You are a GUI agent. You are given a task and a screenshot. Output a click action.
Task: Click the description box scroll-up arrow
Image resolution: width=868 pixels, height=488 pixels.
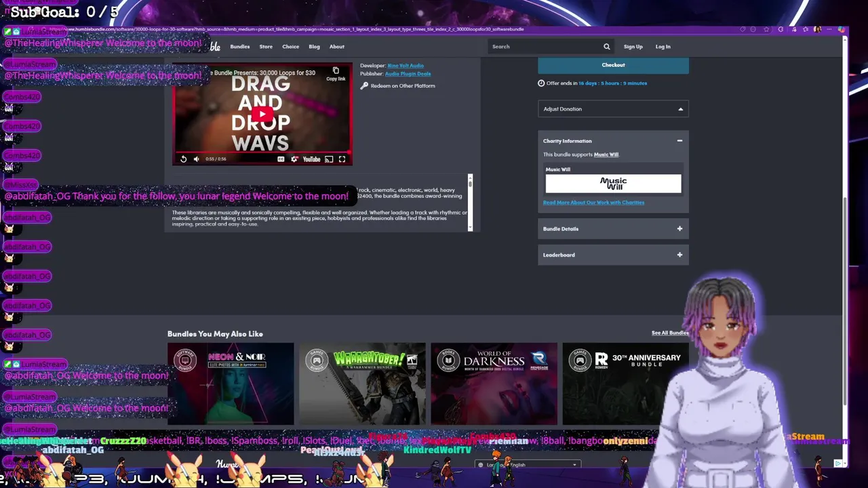point(470,178)
